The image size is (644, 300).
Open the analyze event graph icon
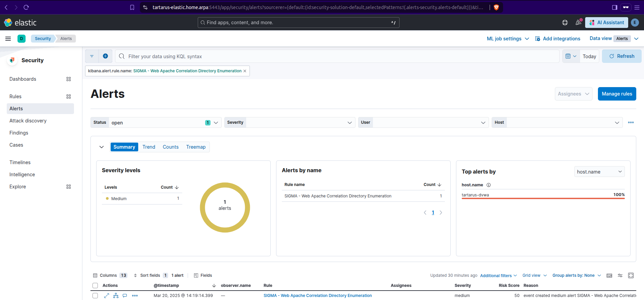click(x=116, y=296)
